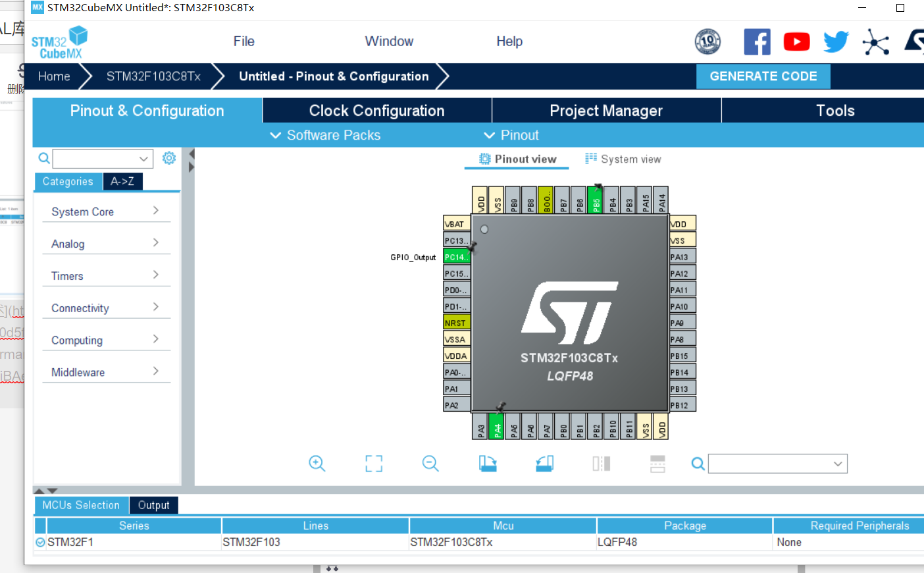
Task: Click the fit-to-screen frame icon
Action: tap(374, 464)
